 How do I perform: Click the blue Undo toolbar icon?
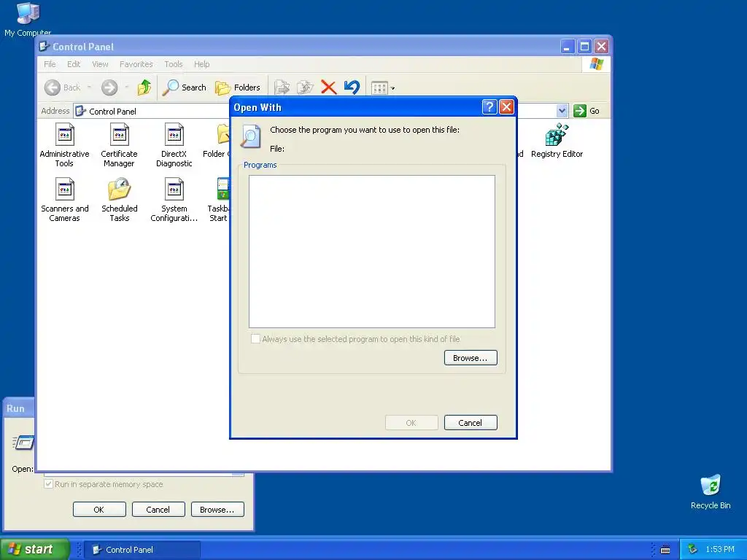coord(352,87)
